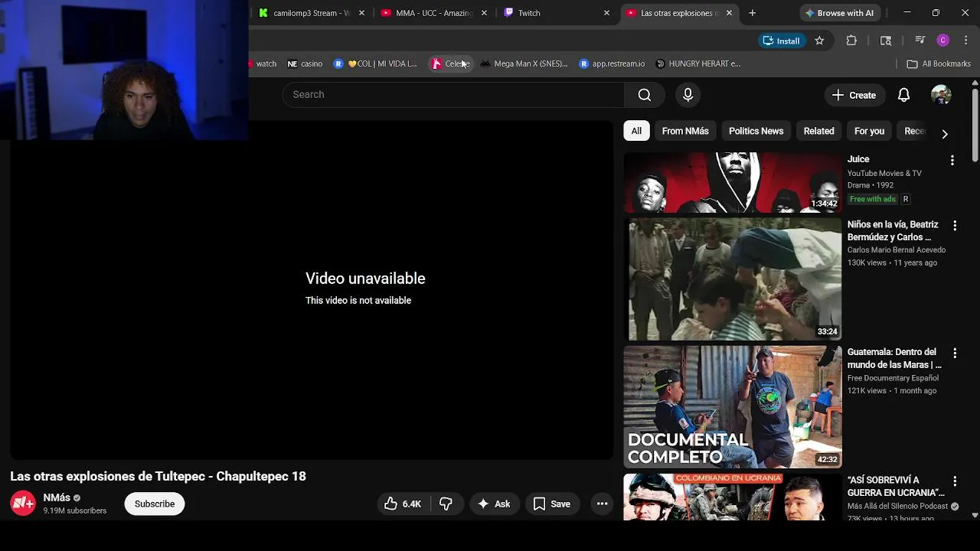Open the YouTube account avatar menu
The image size is (980, 551).
click(x=941, y=95)
